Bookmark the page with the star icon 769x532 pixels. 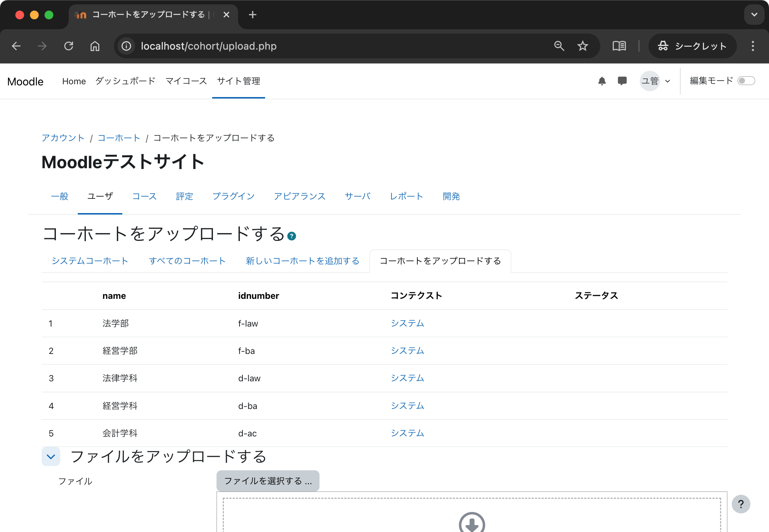582,46
